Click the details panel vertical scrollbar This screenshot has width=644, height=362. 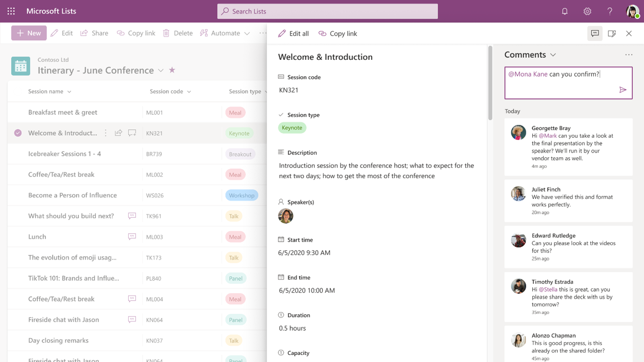490,83
